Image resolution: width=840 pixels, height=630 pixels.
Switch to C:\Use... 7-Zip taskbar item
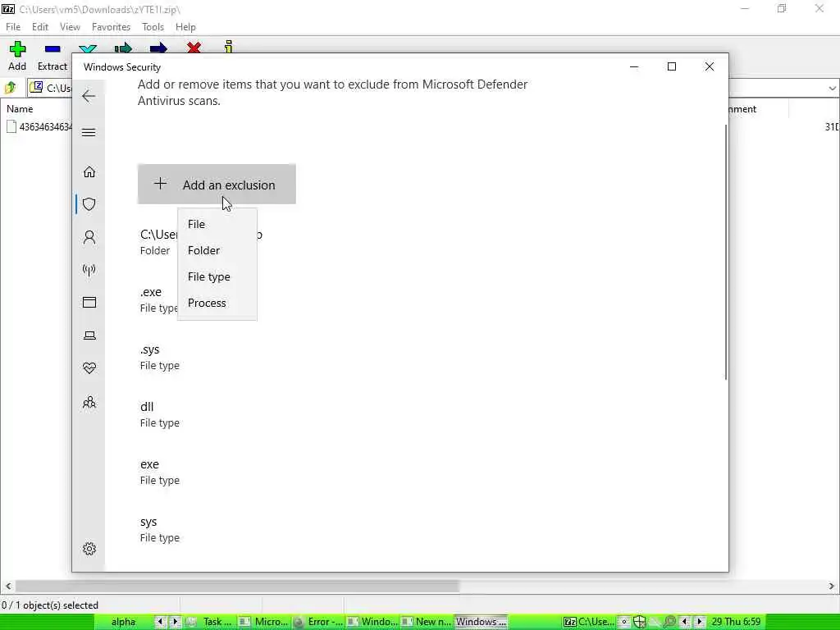coord(589,622)
